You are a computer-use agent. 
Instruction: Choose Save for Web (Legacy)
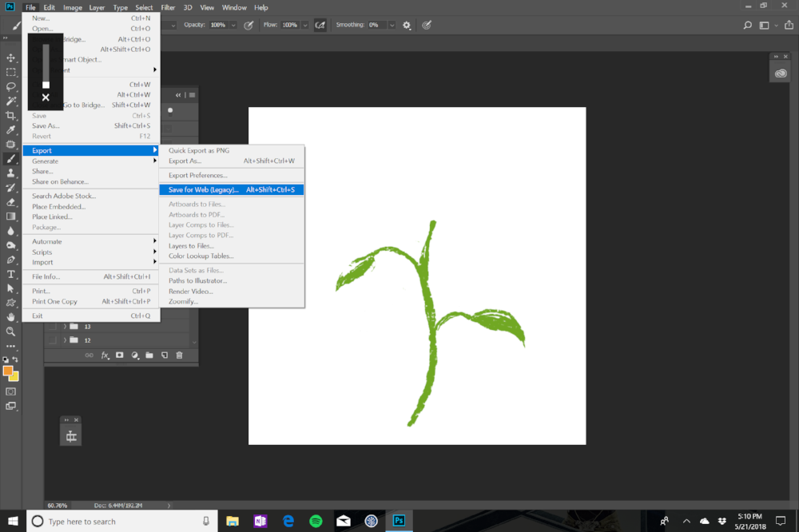(x=232, y=189)
